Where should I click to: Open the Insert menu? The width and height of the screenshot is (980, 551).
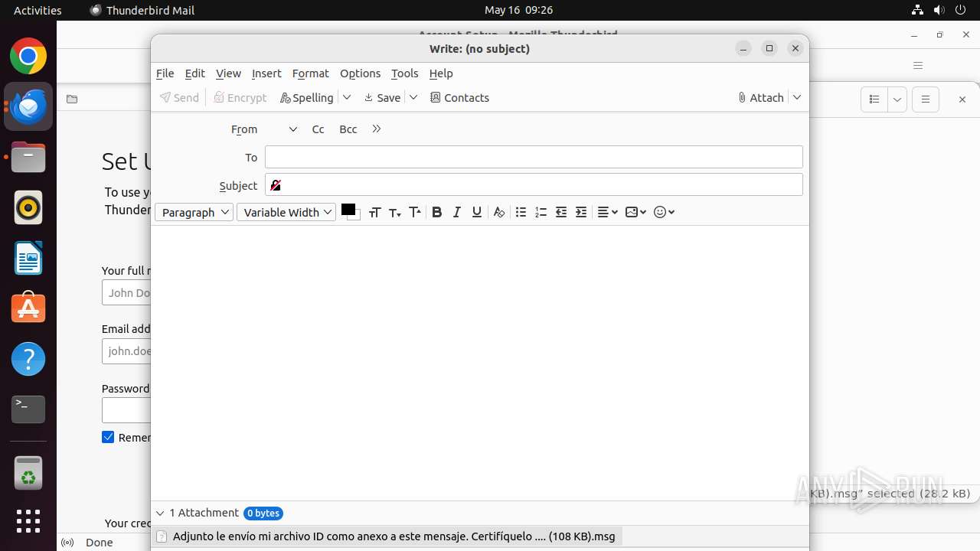pos(266,73)
